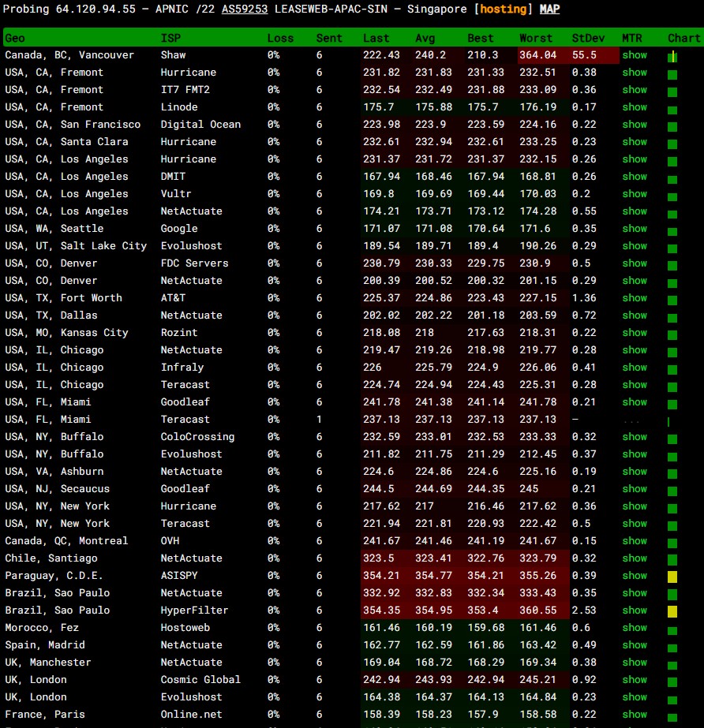Click chart icon for Spain Madrid row
Screen dimensions: 704x728
point(672,648)
